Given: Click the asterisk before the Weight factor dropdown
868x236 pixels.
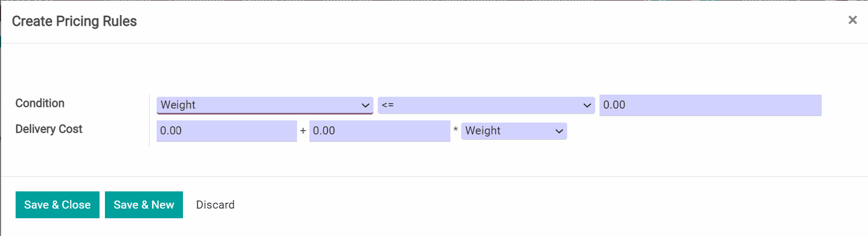Looking at the screenshot, I should click(x=456, y=130).
